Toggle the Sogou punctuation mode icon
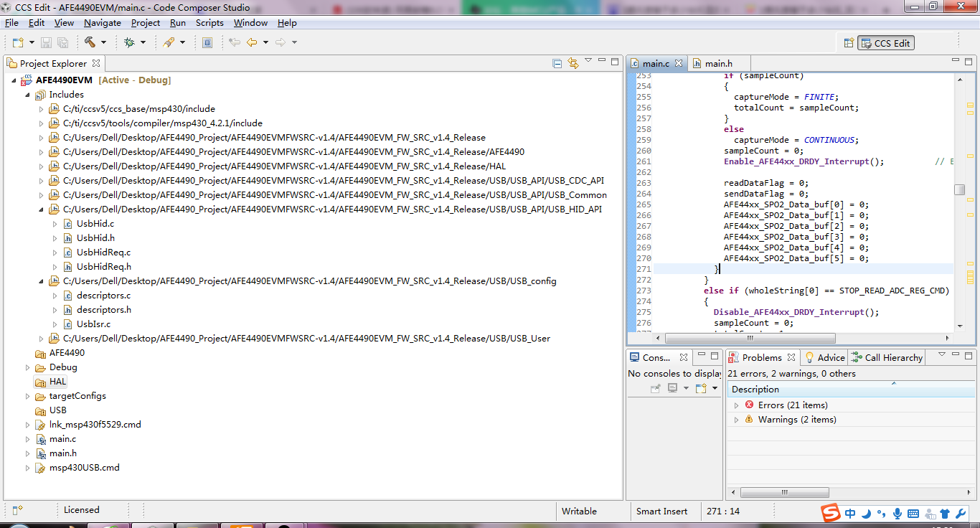The height and width of the screenshot is (528, 980). (x=881, y=514)
